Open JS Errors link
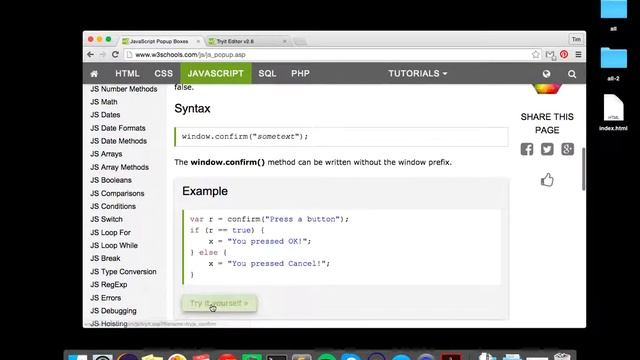Image resolution: width=640 pixels, height=360 pixels. coord(106,298)
